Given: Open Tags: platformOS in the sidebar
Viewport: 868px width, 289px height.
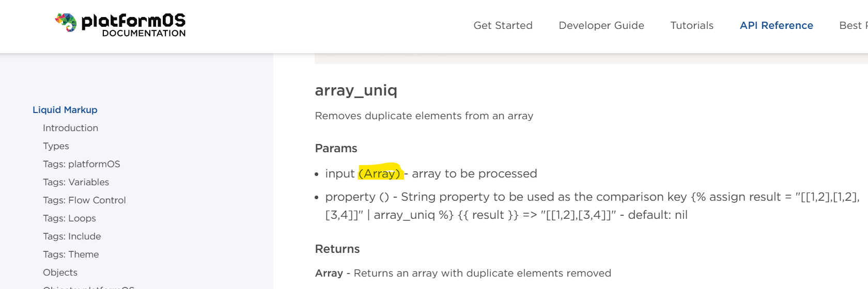Looking at the screenshot, I should point(82,164).
